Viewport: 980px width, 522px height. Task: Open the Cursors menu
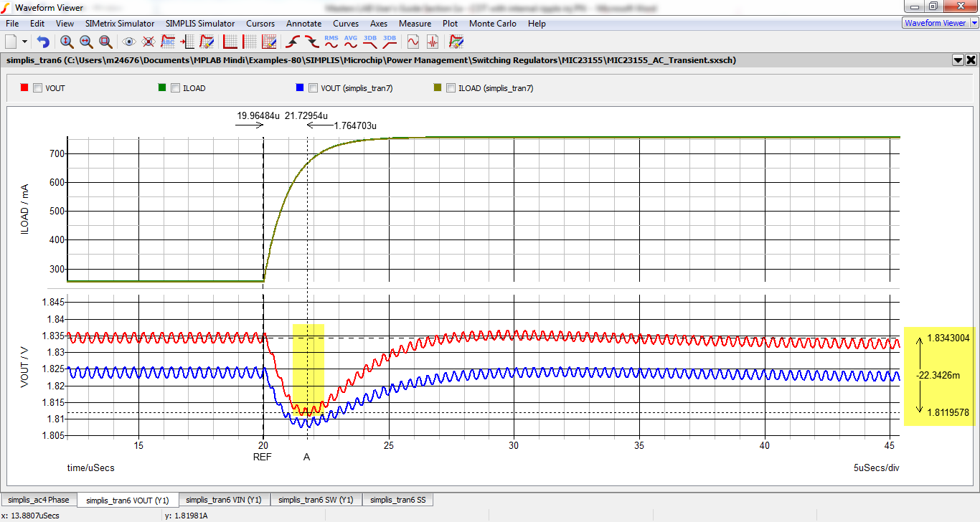tap(260, 24)
